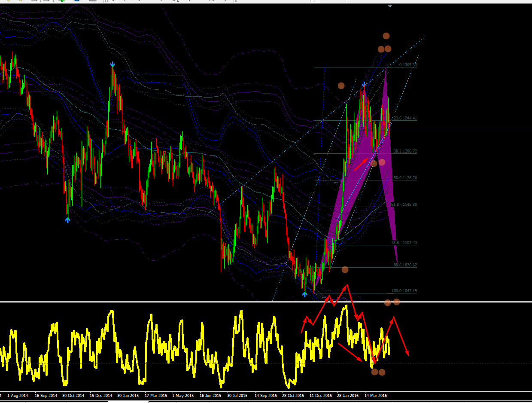
Task: Select the 61.8 1145.80 Fibonacci level label
Action: pos(404,205)
